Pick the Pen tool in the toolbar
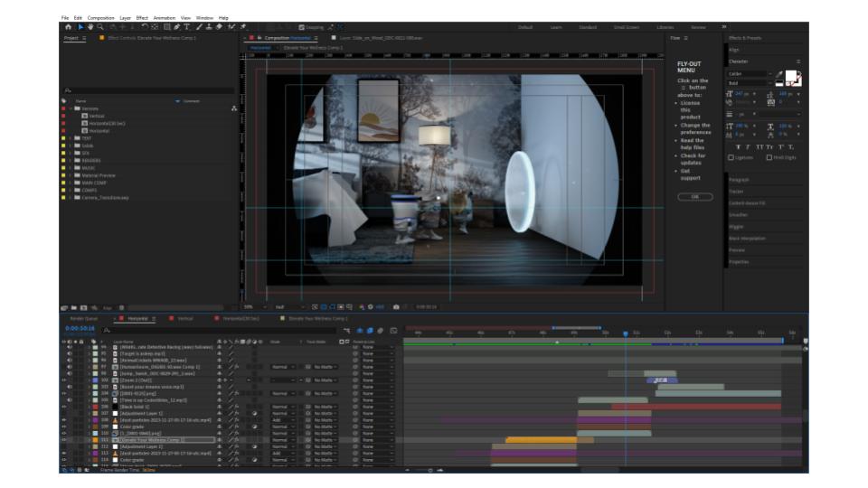Image resolution: width=868 pixels, height=488 pixels. click(178, 27)
